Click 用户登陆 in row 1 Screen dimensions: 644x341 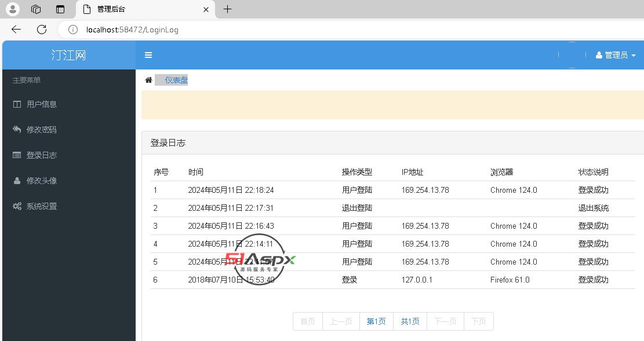pyautogui.click(x=357, y=190)
